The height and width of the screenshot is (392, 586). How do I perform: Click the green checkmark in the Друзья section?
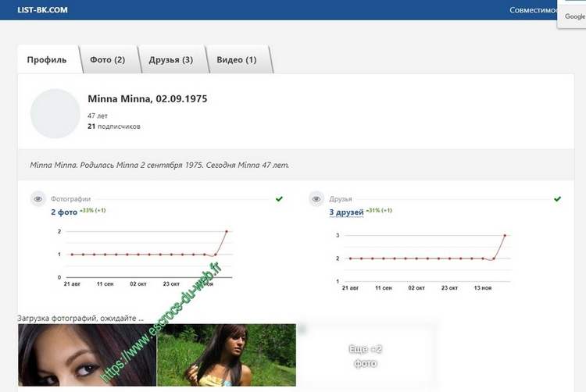(557, 199)
